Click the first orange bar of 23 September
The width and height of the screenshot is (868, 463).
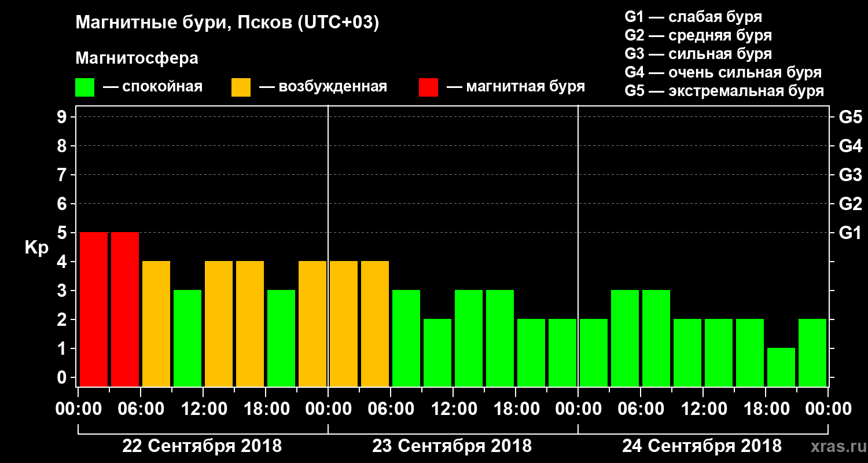click(344, 324)
